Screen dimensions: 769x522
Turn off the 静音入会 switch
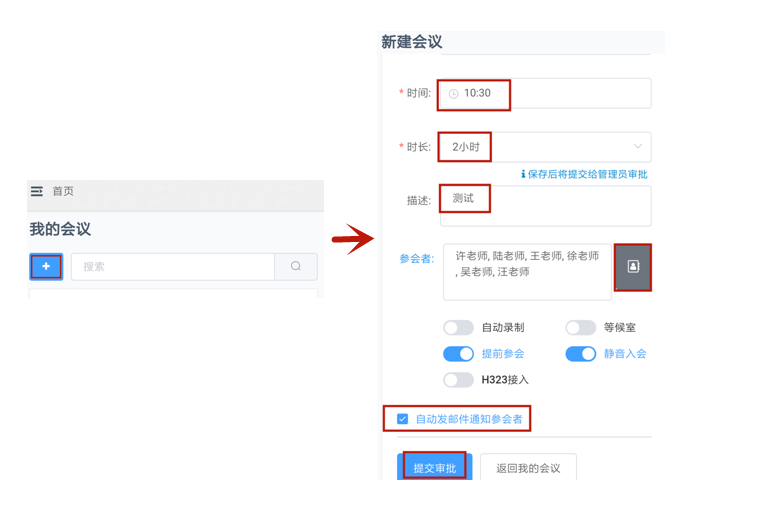click(581, 354)
